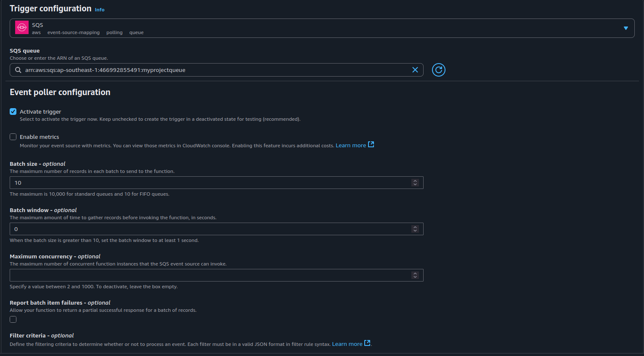The image size is (644, 356).
Task: Enable metrics checkbox
Action: (13, 137)
